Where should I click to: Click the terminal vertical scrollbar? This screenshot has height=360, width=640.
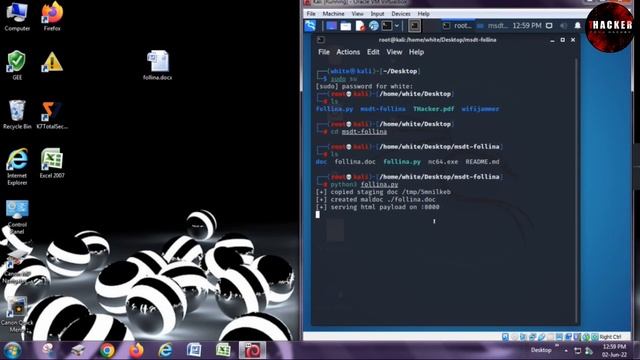[x=576, y=190]
